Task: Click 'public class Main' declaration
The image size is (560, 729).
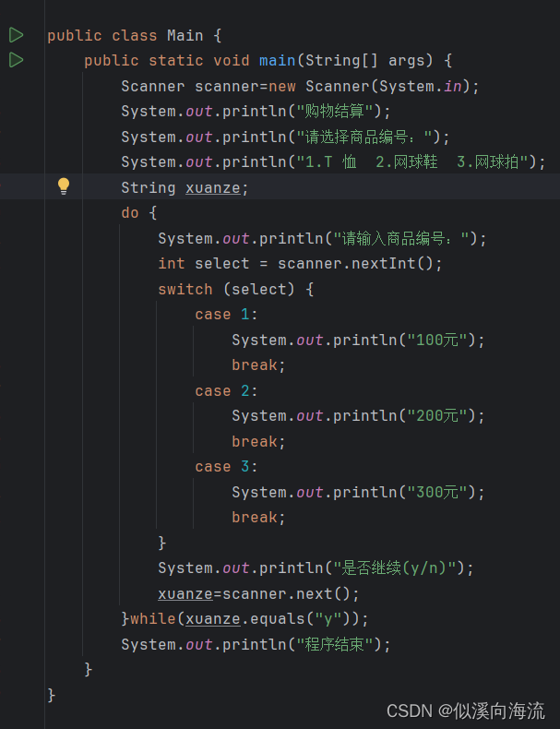Action: 125,35
